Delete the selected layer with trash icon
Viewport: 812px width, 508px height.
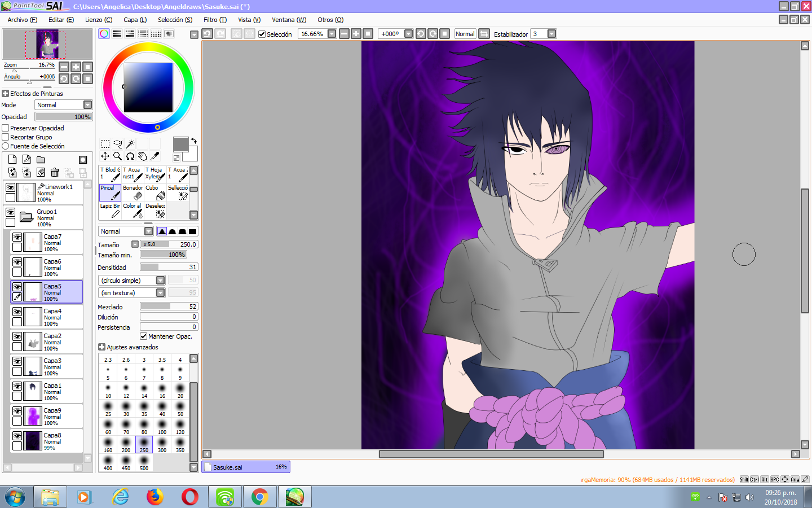point(55,172)
